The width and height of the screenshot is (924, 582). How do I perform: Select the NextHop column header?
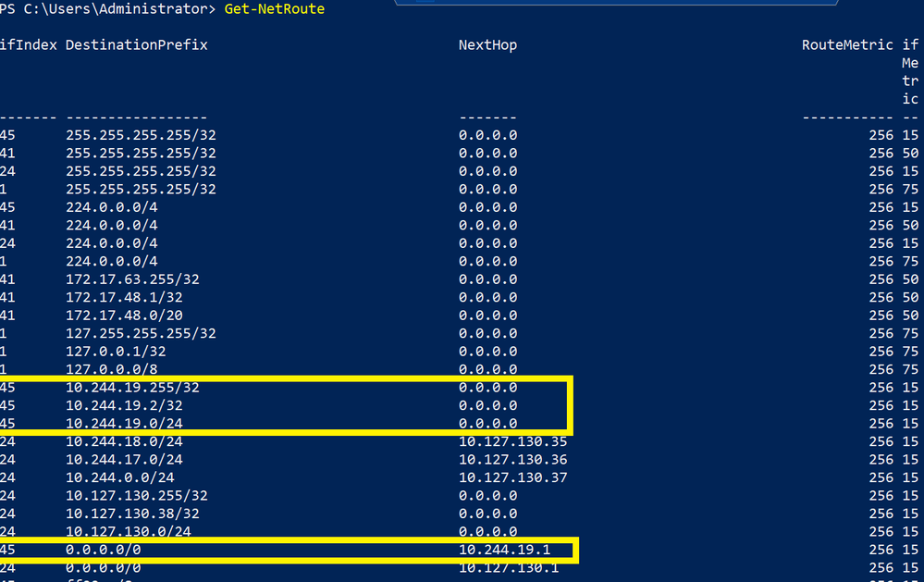(x=487, y=44)
